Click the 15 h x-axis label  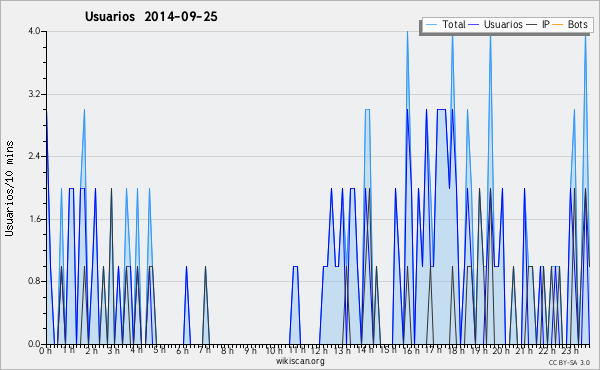pos(388,350)
